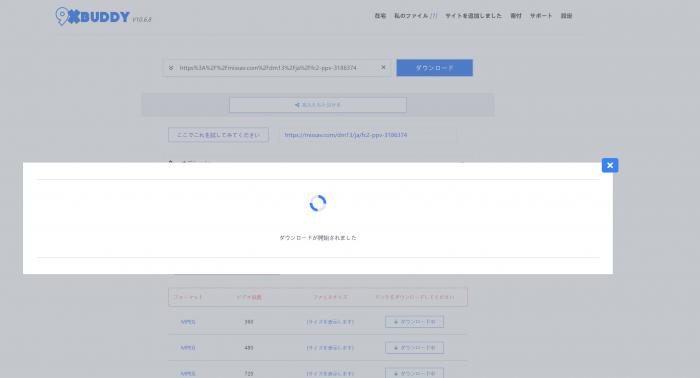
Task: Close the download popup with the X
Action: pyautogui.click(x=610, y=166)
